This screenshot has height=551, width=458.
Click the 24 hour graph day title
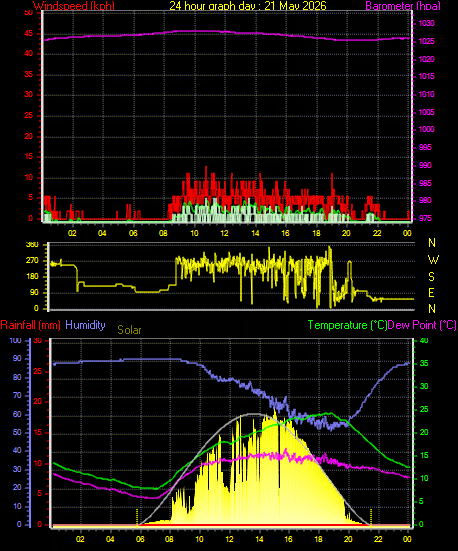click(x=248, y=6)
